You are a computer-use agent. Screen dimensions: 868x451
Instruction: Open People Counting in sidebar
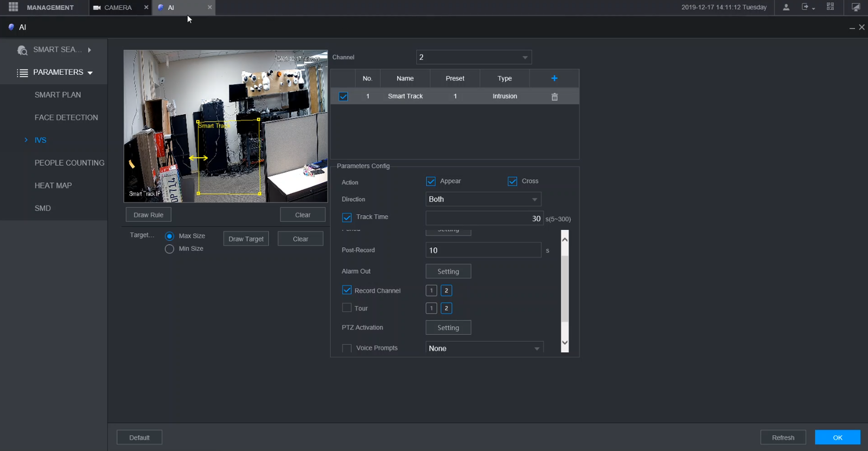click(69, 163)
